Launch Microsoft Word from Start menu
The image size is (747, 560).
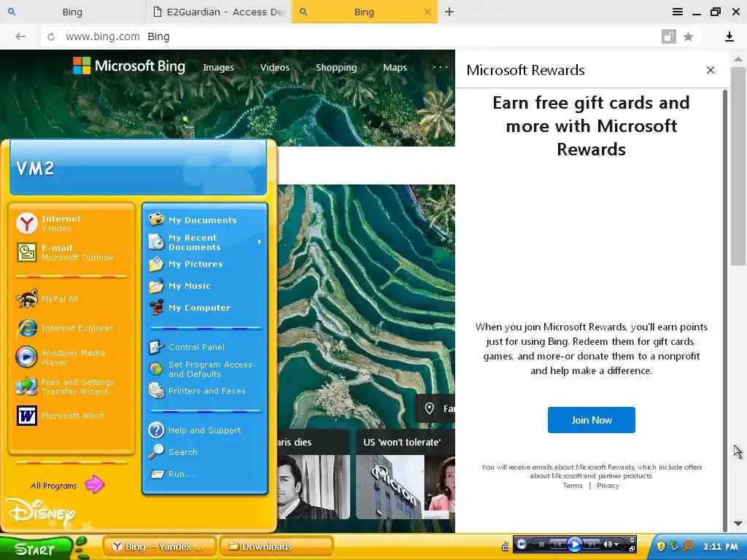tap(71, 416)
